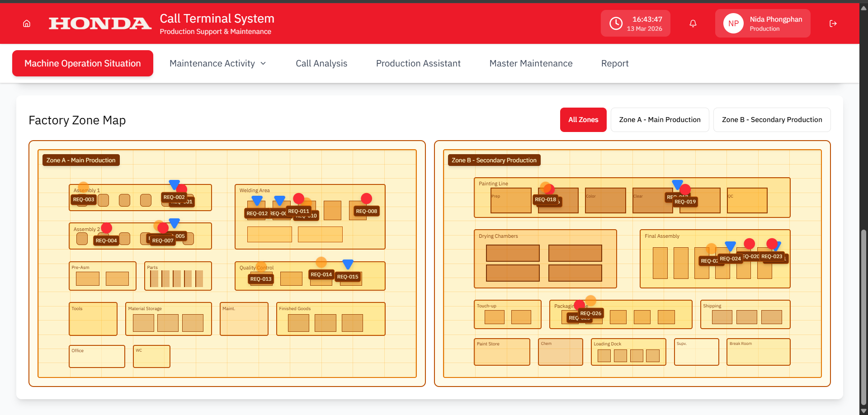This screenshot has width=868, height=415.
Task: Click the logout icon
Action: click(x=833, y=24)
